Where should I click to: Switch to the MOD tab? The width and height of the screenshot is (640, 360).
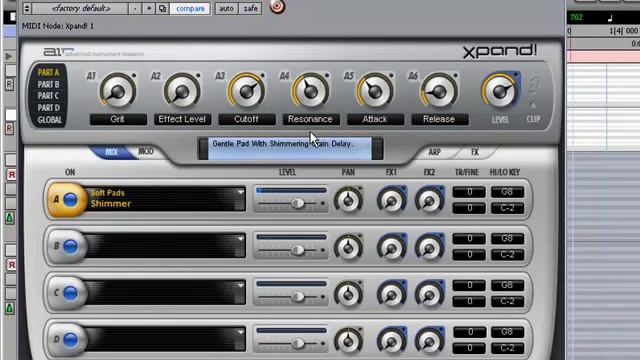(145, 152)
